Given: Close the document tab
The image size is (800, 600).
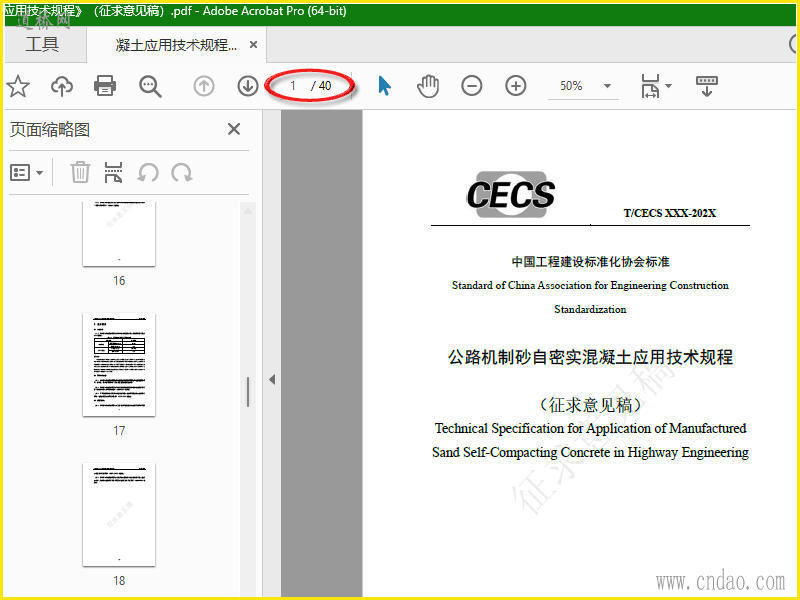Looking at the screenshot, I should tap(253, 45).
